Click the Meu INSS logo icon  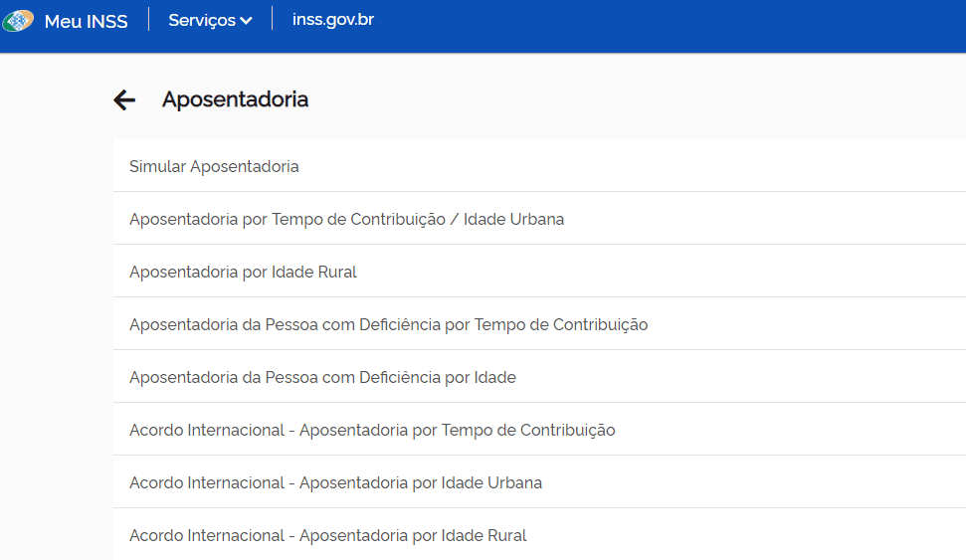tap(18, 21)
